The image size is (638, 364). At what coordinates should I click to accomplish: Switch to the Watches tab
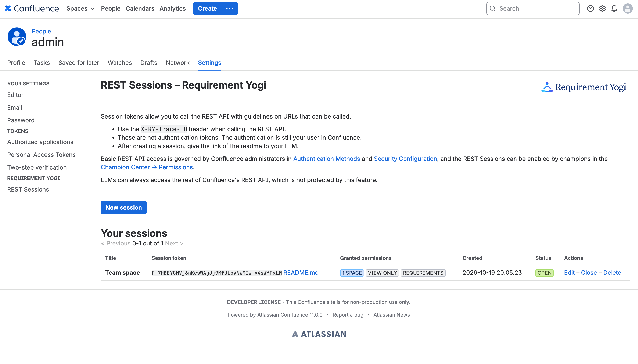click(x=120, y=62)
